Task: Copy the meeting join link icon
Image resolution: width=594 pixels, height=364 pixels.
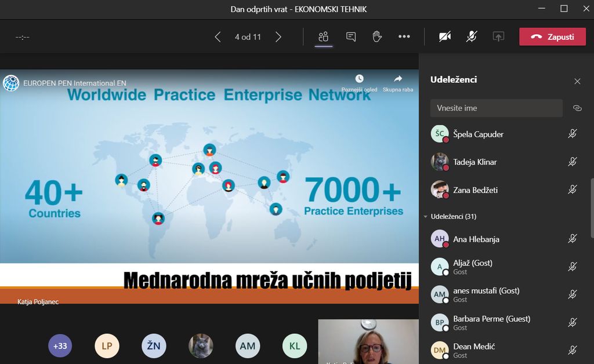Action: [x=577, y=108]
